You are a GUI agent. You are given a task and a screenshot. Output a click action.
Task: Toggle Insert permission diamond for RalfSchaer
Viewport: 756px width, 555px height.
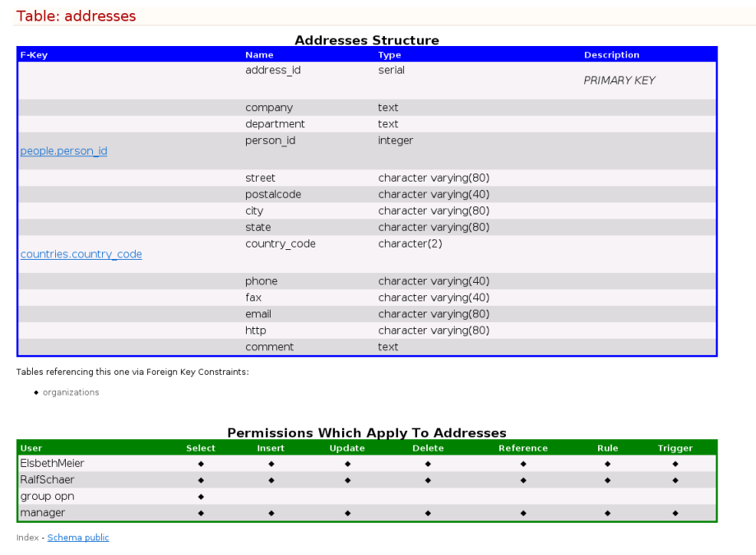271,479
